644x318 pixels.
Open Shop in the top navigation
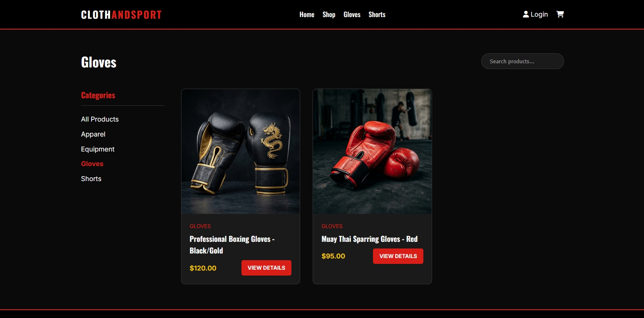coord(329,15)
